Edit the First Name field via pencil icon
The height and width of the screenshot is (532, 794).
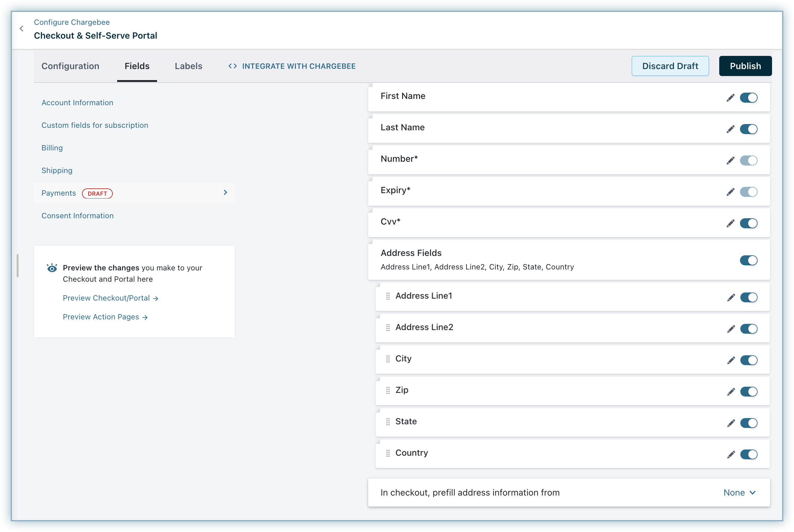730,98
